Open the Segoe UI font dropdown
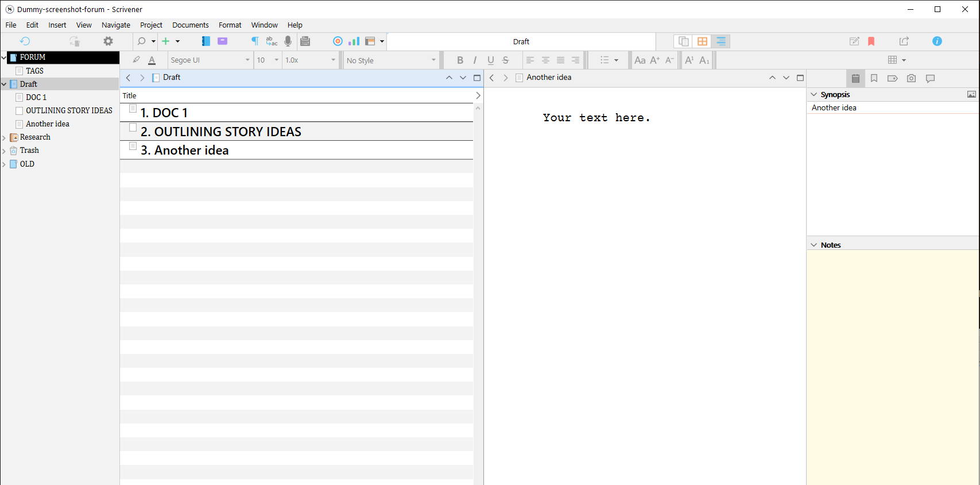980x485 pixels. 210,60
